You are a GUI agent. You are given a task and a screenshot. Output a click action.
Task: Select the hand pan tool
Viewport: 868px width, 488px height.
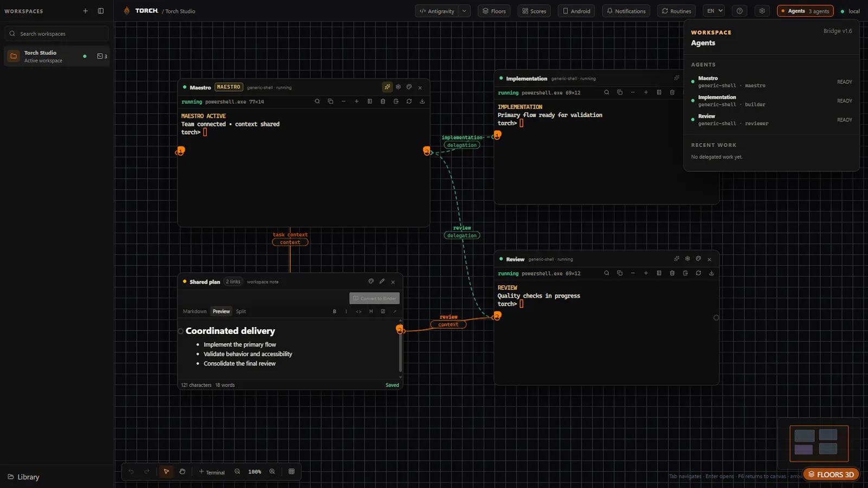(x=182, y=472)
